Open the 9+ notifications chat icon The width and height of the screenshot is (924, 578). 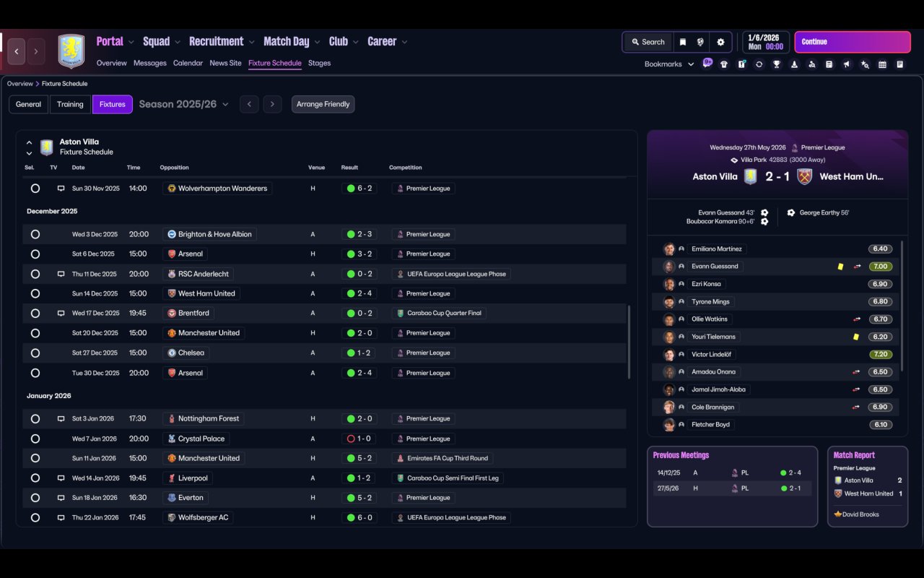(707, 63)
